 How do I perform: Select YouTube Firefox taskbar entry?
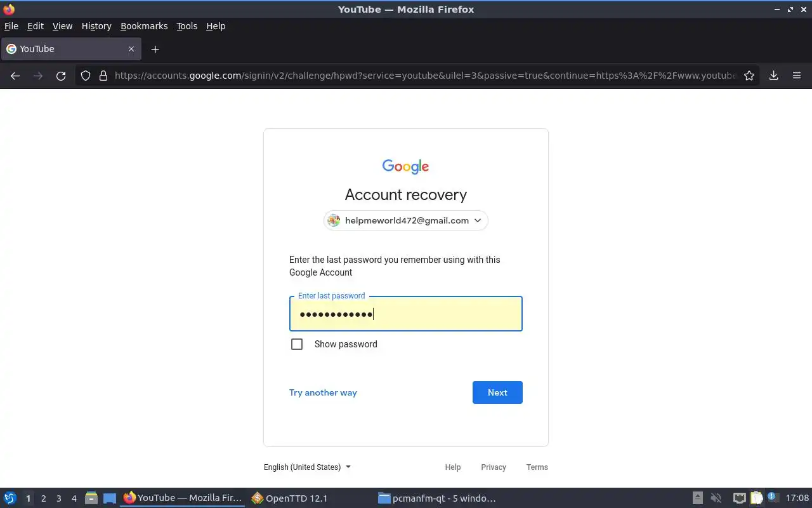point(183,498)
